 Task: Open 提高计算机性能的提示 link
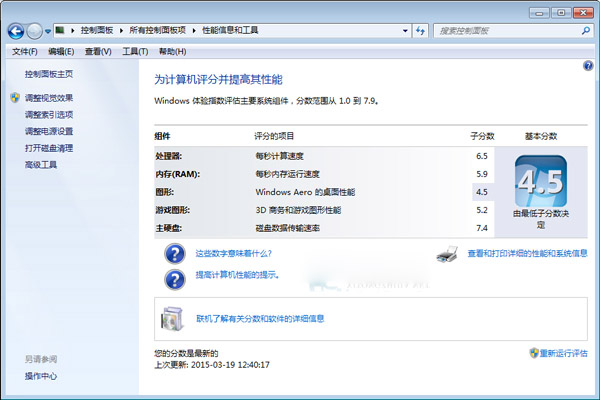point(237,275)
